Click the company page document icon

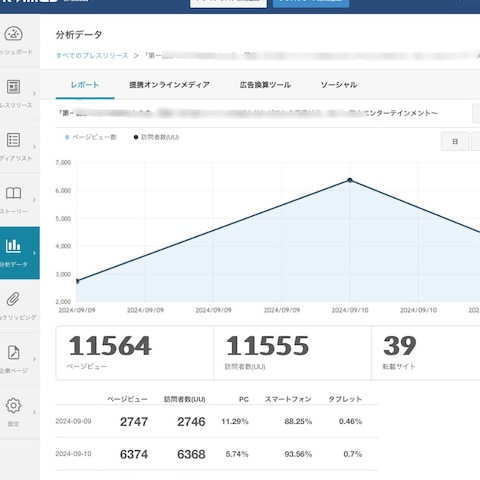(13, 352)
